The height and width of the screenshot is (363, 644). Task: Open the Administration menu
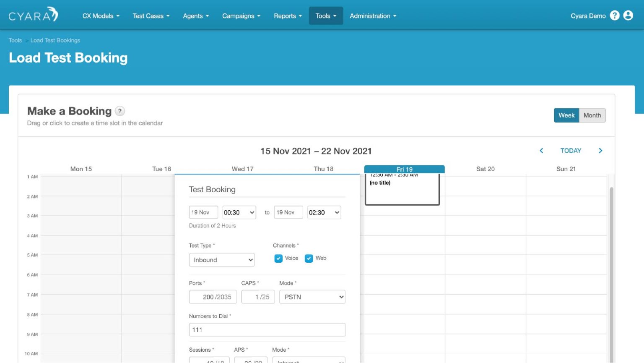tap(372, 16)
